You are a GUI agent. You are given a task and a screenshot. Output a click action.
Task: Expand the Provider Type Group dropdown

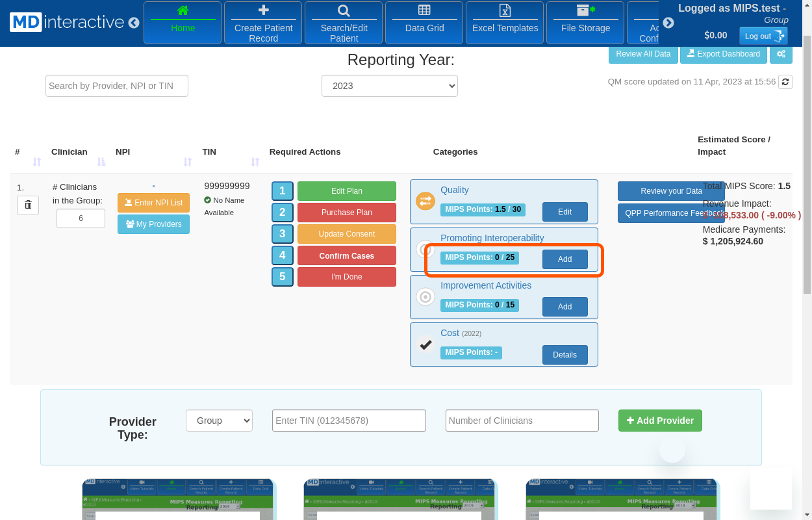tap(219, 421)
